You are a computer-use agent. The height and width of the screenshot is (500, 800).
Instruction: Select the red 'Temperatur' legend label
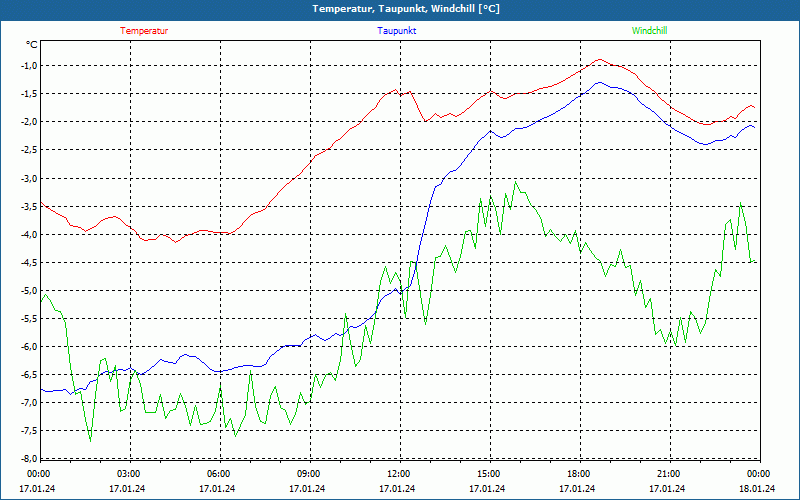coord(144,31)
